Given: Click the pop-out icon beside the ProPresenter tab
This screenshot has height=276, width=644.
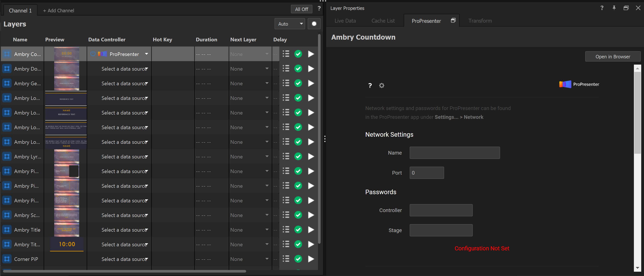Looking at the screenshot, I should pyautogui.click(x=453, y=20).
